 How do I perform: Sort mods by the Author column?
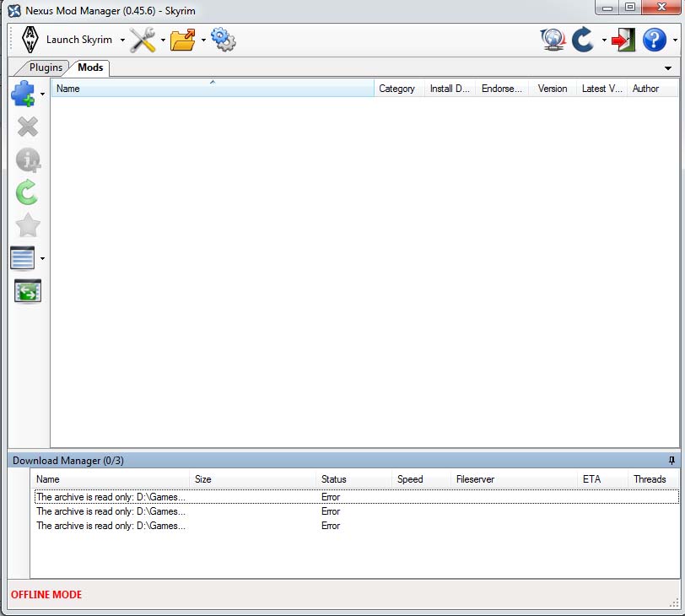[652, 89]
